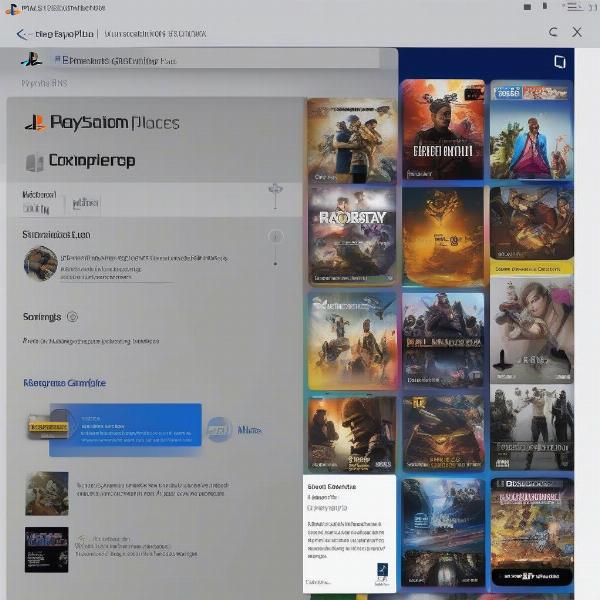Screen dimensions: 600x600
Task: Open the golden-orange glowing game cover
Action: (443, 237)
